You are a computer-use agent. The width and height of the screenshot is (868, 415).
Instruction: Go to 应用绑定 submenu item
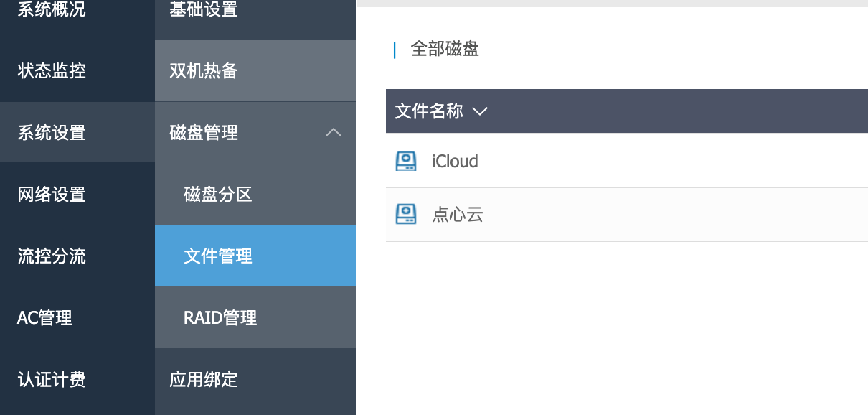point(204,379)
